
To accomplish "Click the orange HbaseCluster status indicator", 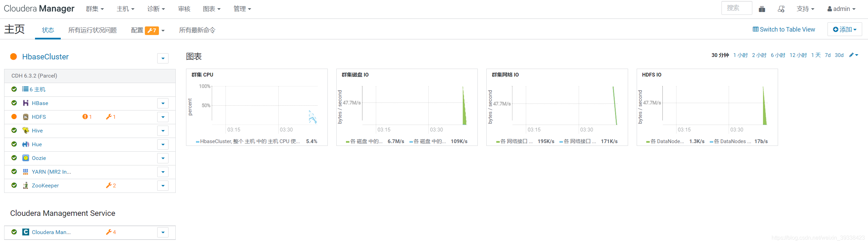I will (14, 57).
